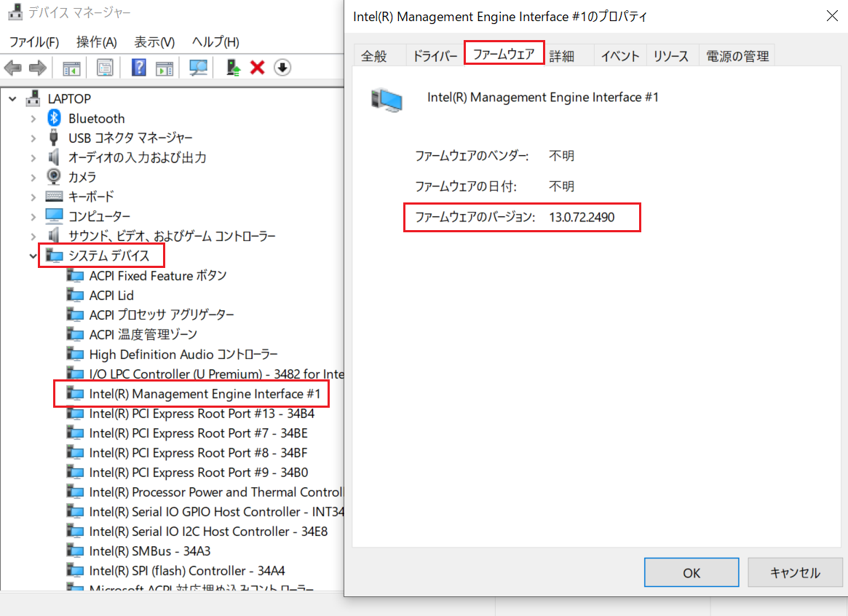This screenshot has width=848, height=616.
Task: Click the Device Manager title bar icon
Action: pos(15,12)
